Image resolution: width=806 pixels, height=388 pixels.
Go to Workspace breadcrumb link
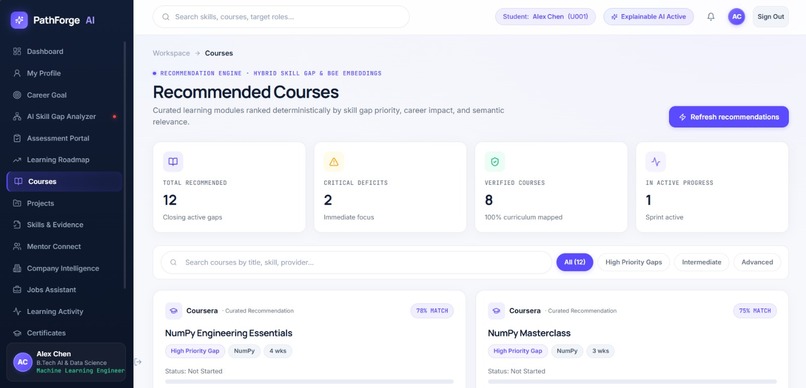[x=171, y=53]
